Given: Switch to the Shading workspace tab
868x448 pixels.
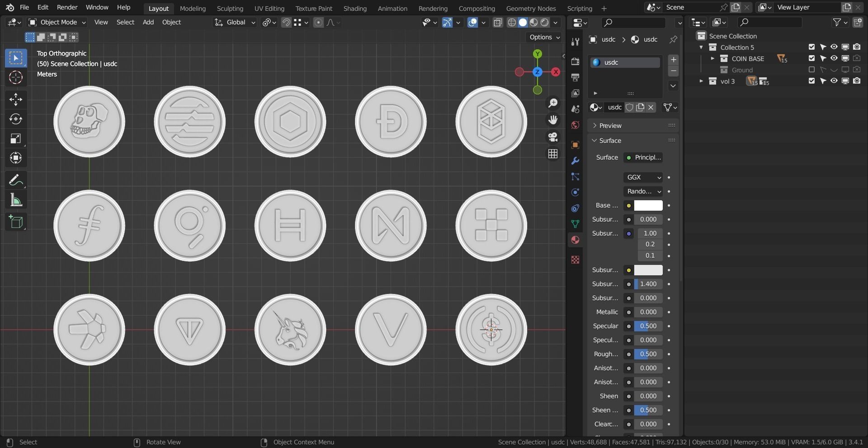Looking at the screenshot, I should pyautogui.click(x=355, y=8).
